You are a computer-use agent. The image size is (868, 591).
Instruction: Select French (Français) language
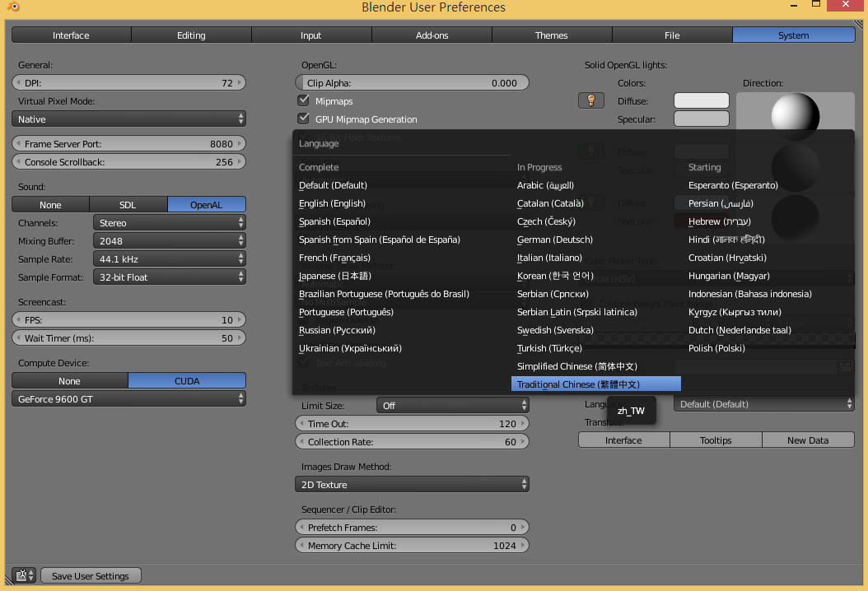(402, 258)
